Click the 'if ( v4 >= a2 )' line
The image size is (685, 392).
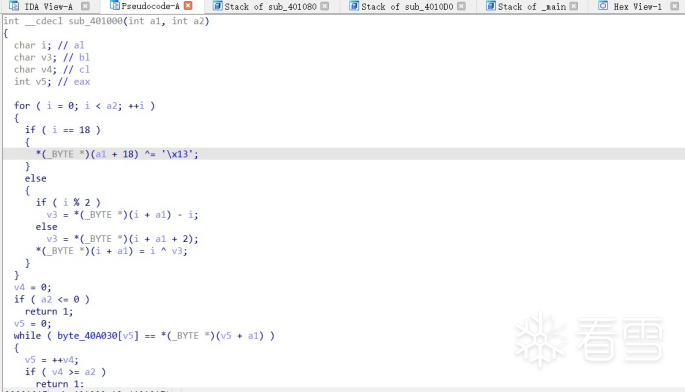[66, 372]
